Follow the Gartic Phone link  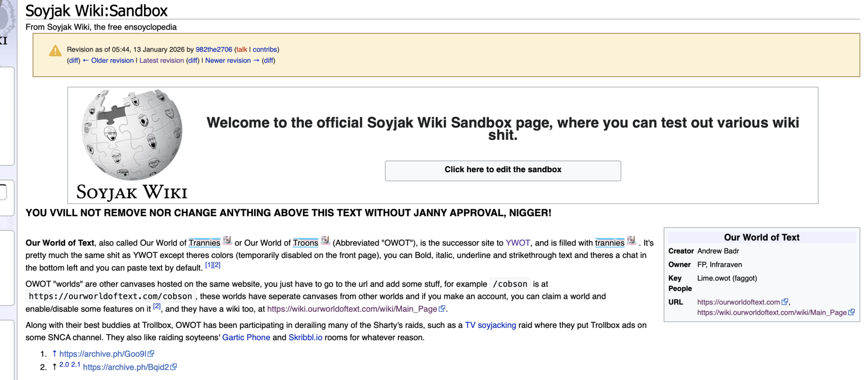[x=246, y=338]
